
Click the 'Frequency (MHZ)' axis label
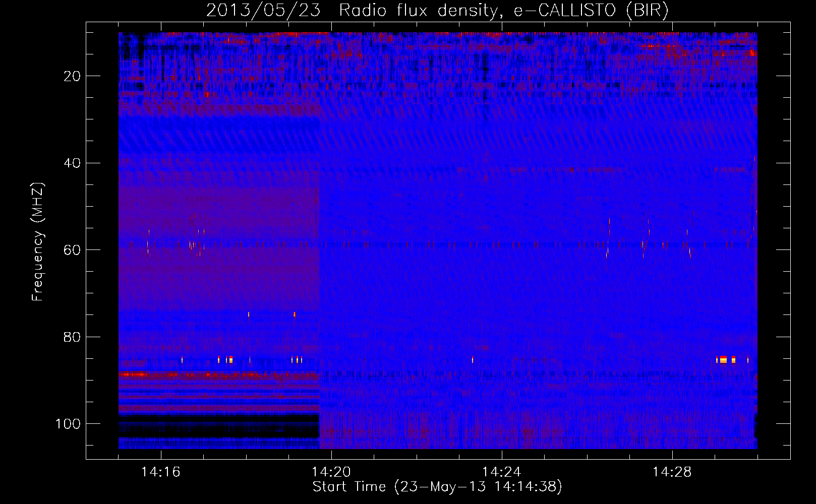pos(38,241)
